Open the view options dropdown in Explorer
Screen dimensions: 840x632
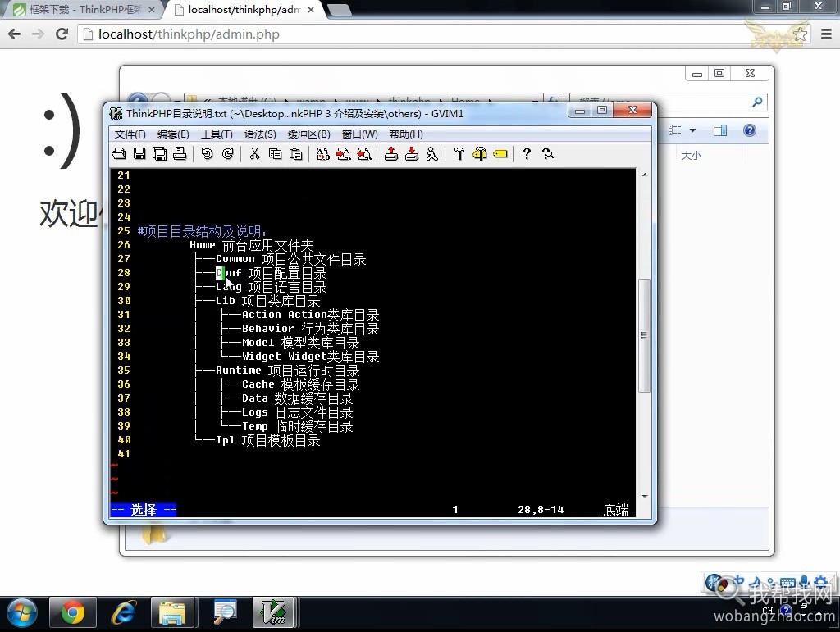(692, 130)
